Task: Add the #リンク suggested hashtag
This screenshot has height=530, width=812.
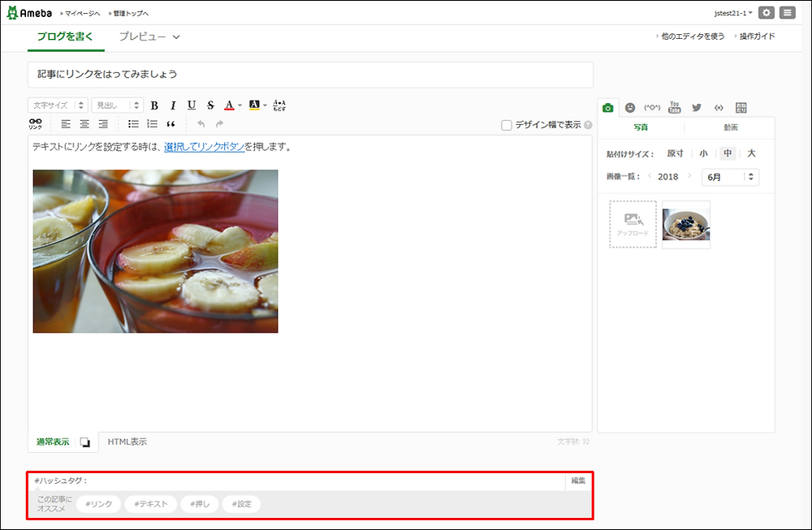Action: 98,504
